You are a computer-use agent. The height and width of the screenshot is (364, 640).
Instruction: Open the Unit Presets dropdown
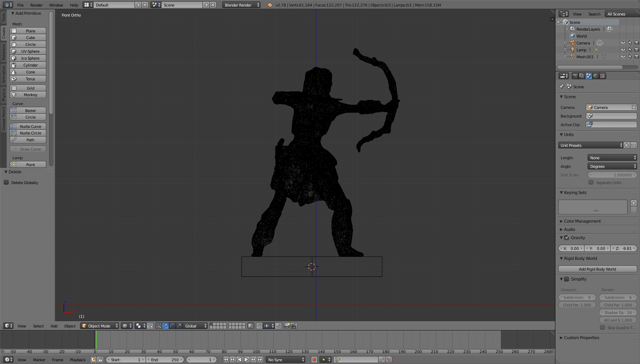pyautogui.click(x=591, y=145)
